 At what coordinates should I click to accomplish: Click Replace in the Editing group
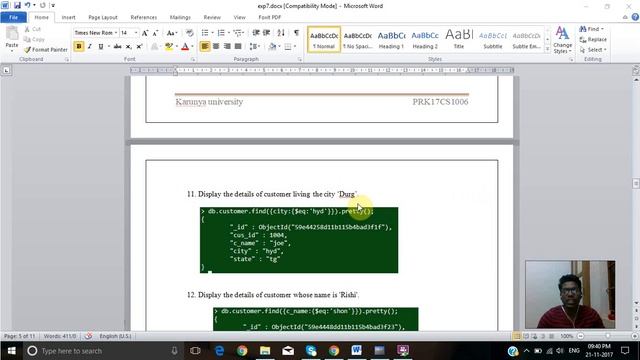[x=593, y=39]
